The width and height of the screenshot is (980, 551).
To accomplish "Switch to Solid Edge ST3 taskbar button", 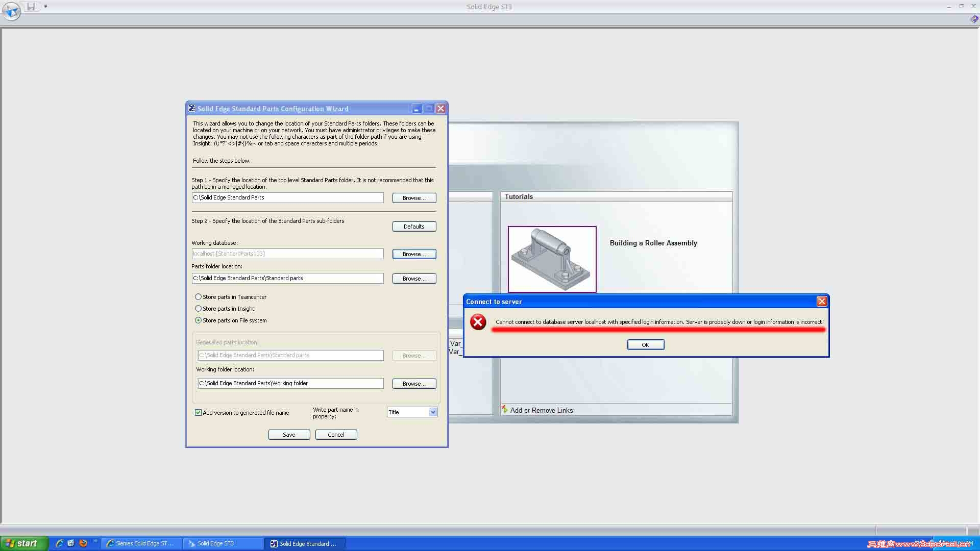I will click(223, 543).
